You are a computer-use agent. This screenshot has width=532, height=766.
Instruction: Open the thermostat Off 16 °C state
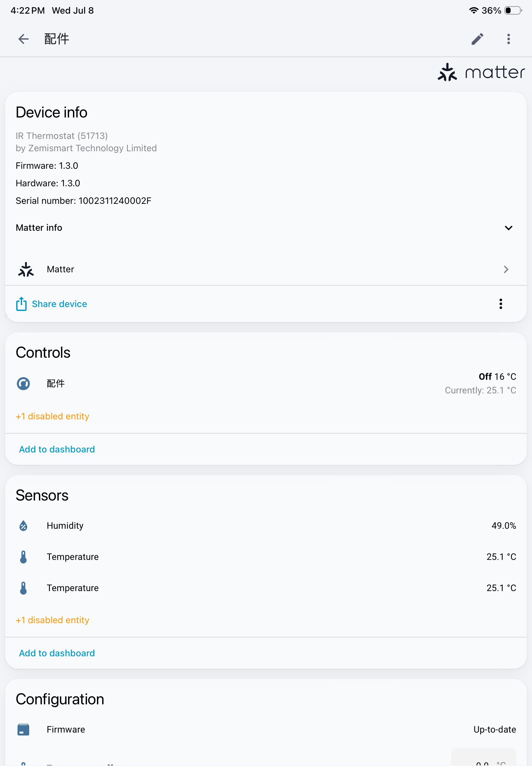(x=497, y=377)
